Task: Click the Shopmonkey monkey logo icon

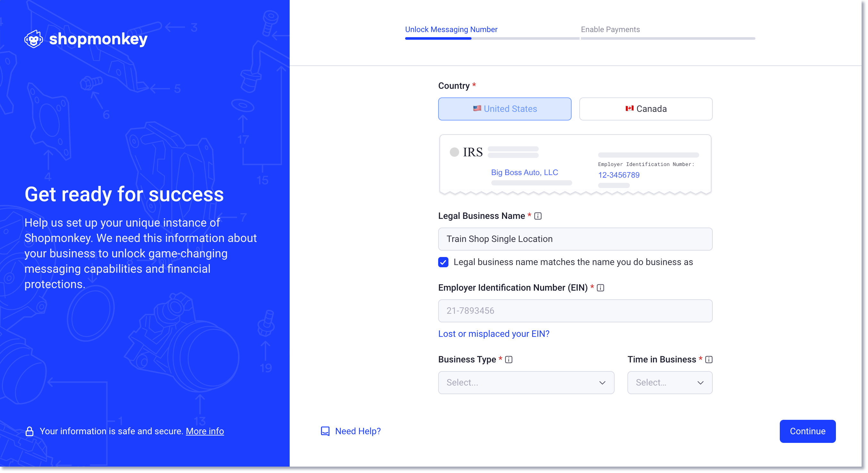Action: 33,39
